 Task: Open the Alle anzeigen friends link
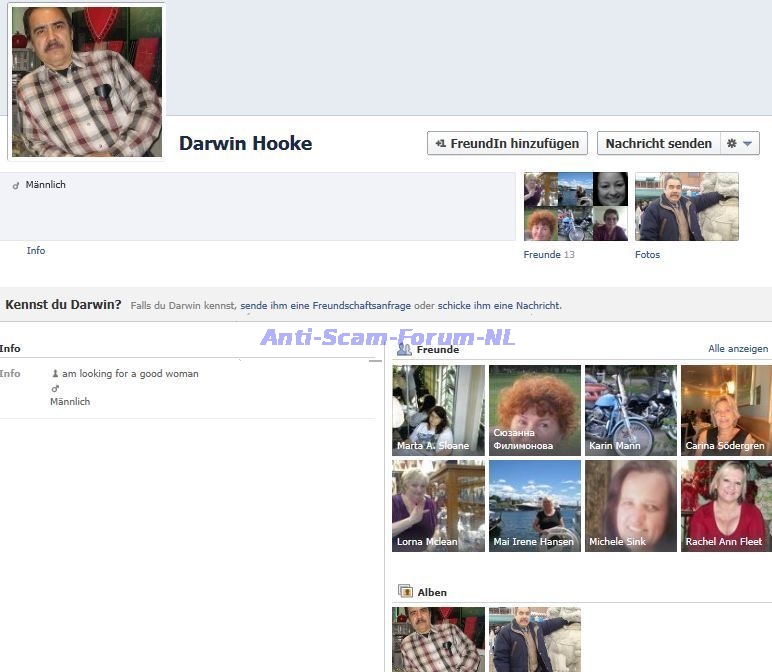[738, 349]
